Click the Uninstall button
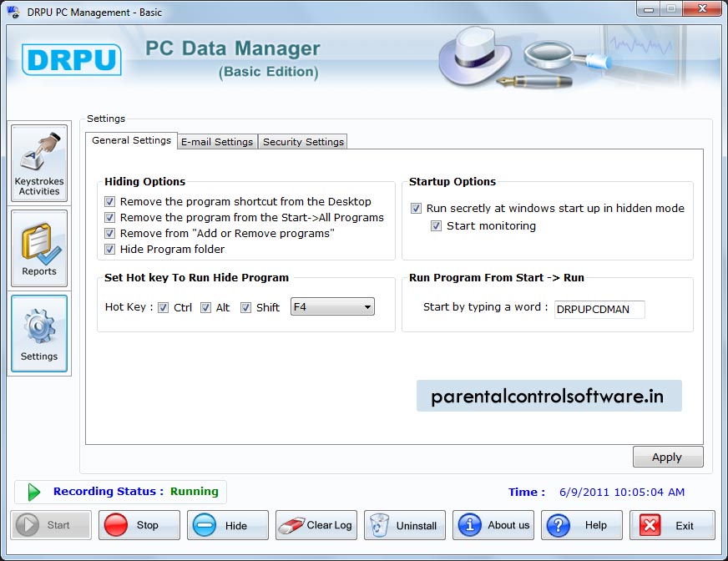This screenshot has width=728, height=561. (405, 525)
